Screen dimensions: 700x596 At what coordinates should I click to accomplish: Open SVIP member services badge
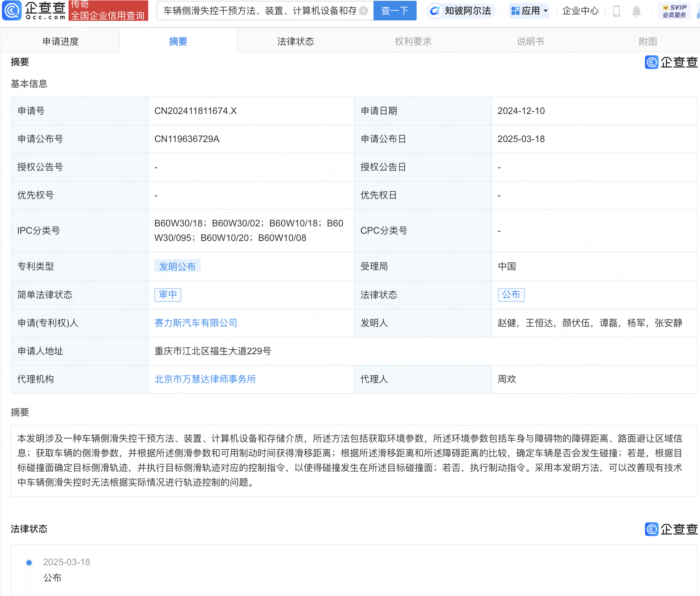(x=674, y=11)
